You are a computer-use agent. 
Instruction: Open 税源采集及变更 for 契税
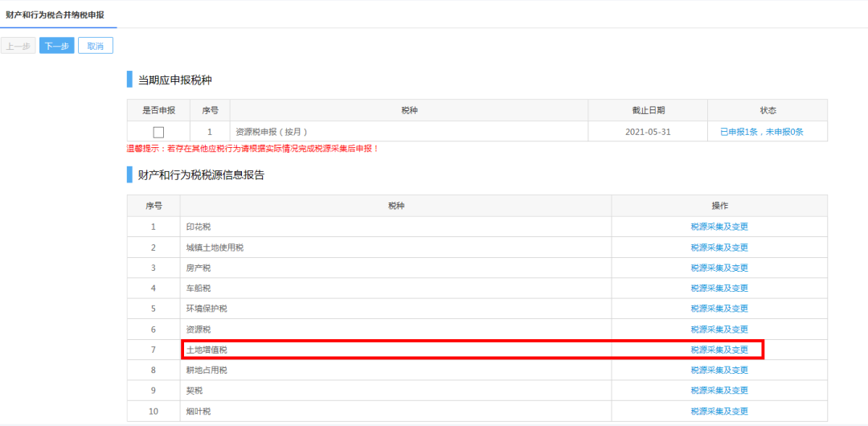tap(719, 391)
